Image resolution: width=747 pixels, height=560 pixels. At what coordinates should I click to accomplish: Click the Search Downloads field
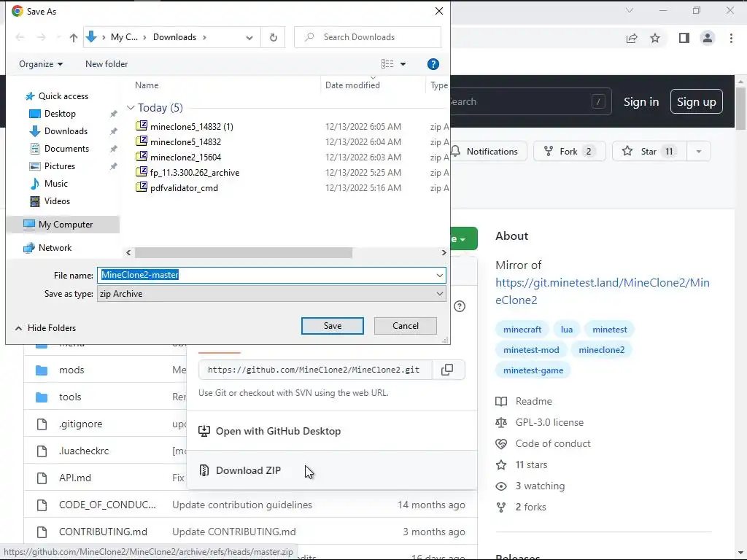tap(368, 37)
